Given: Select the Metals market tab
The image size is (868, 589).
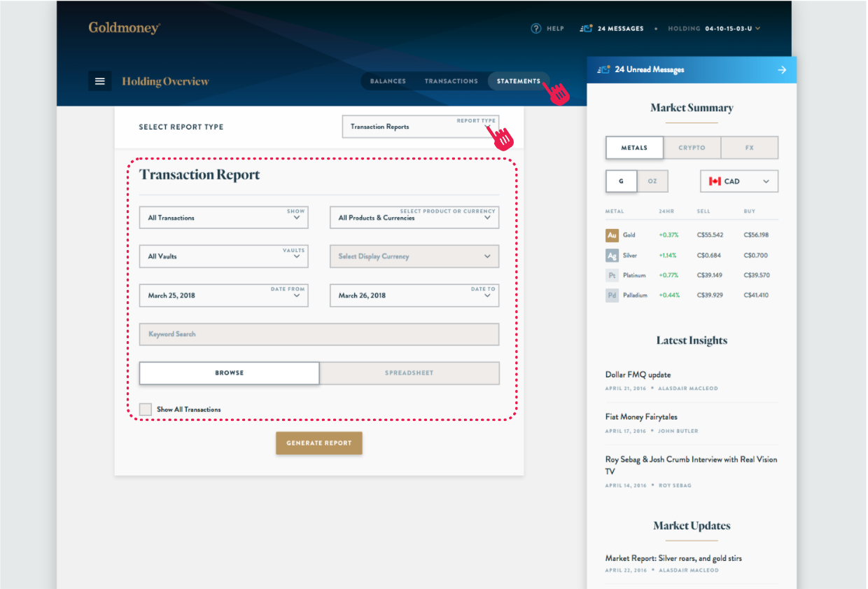Looking at the screenshot, I should click(634, 148).
